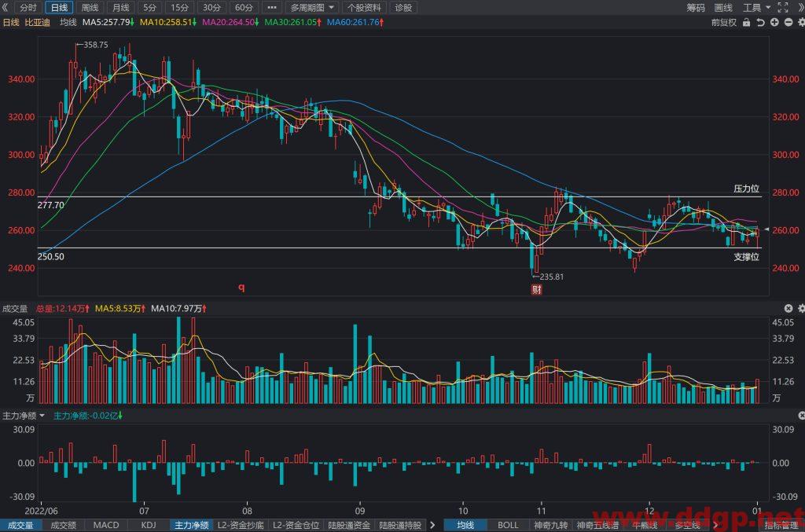805x532 pixels.
Task: Click the MA10:258.51 indicator label
Action: tap(168, 22)
